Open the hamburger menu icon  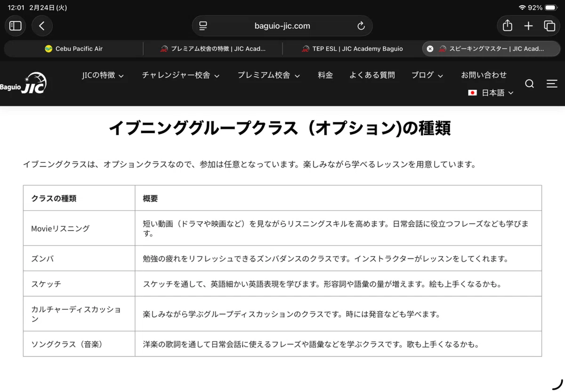[552, 84]
